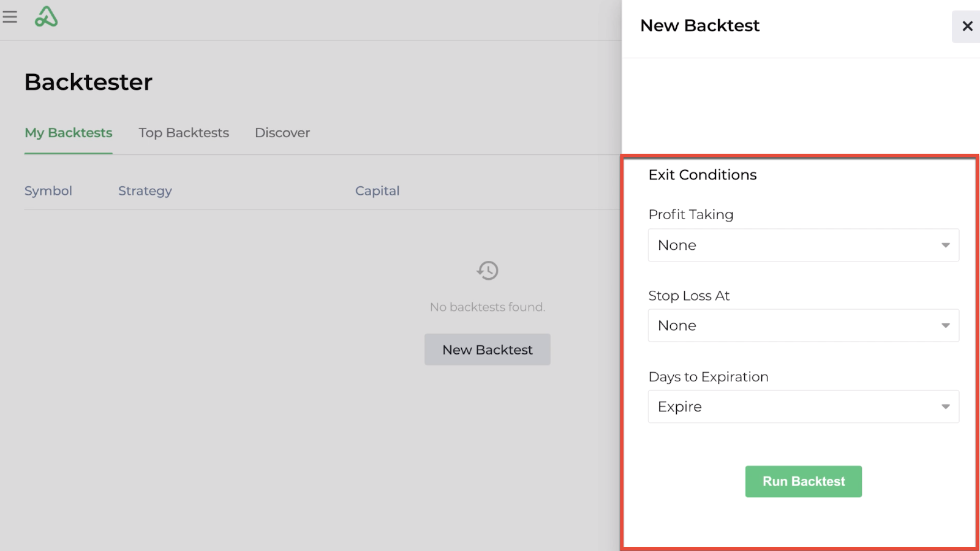Click the history clock icon
This screenshot has height=551, width=980.
488,270
